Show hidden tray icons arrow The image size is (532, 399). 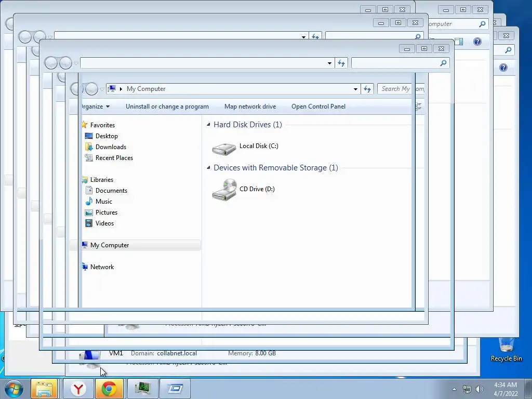pos(454,389)
